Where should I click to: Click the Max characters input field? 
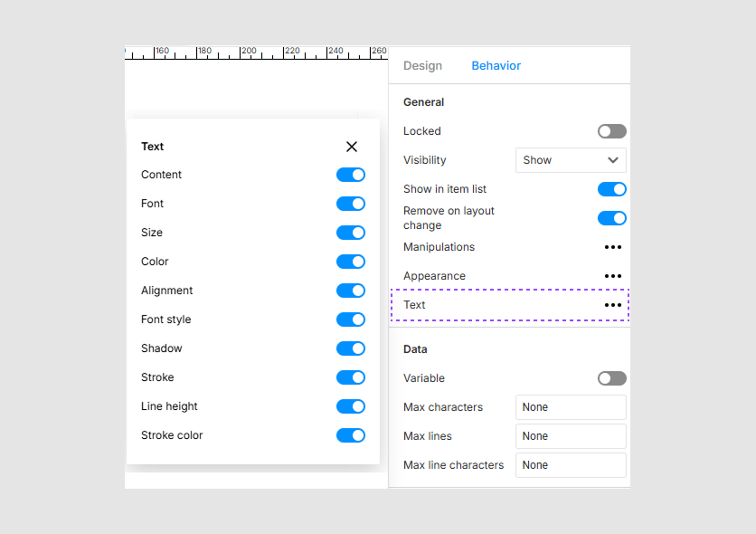570,407
